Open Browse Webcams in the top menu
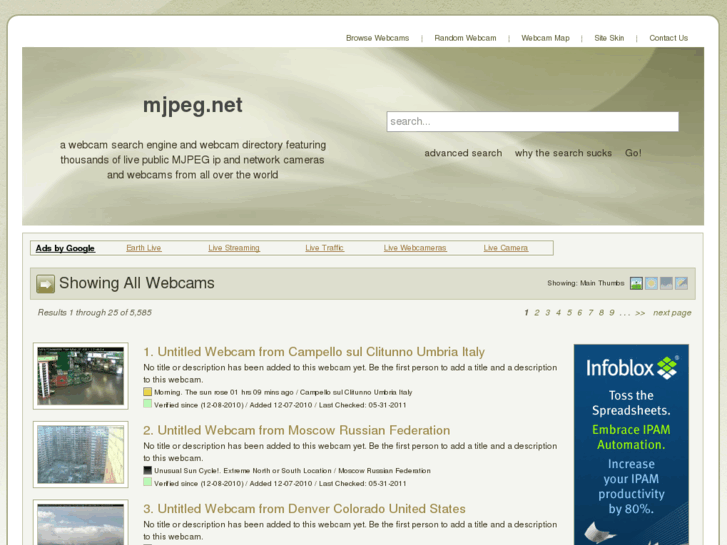The image size is (727, 545). tap(377, 38)
